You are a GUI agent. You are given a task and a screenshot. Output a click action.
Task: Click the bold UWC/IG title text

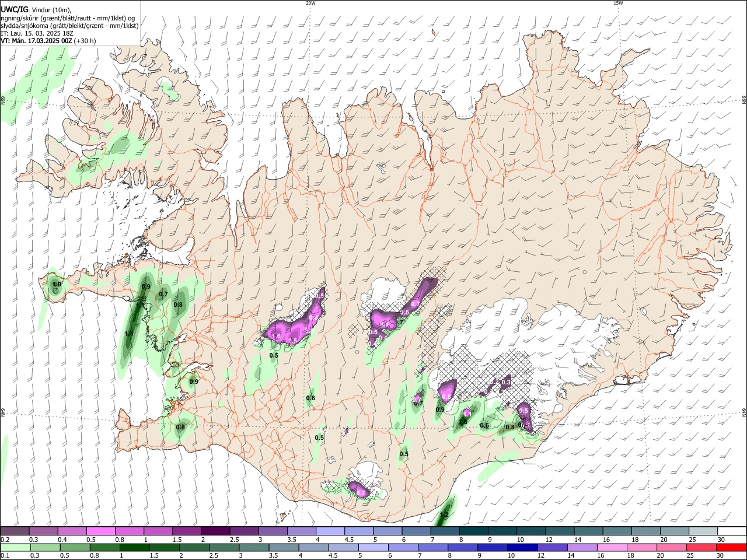14,9
